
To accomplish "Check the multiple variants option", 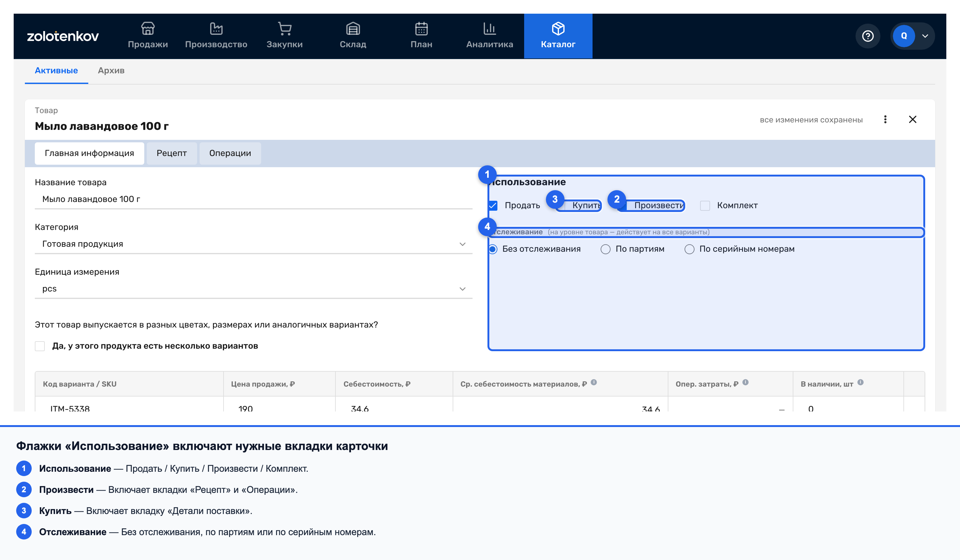I will pyautogui.click(x=39, y=346).
